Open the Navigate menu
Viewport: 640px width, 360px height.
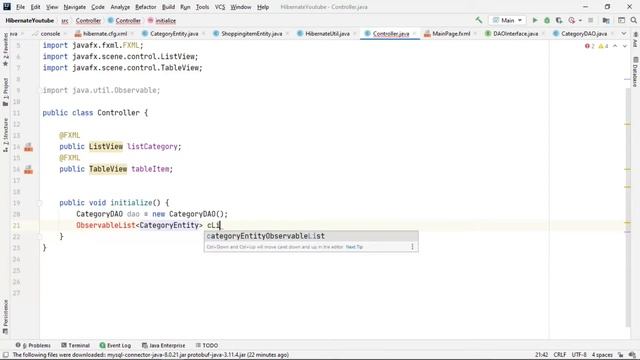[75, 7]
